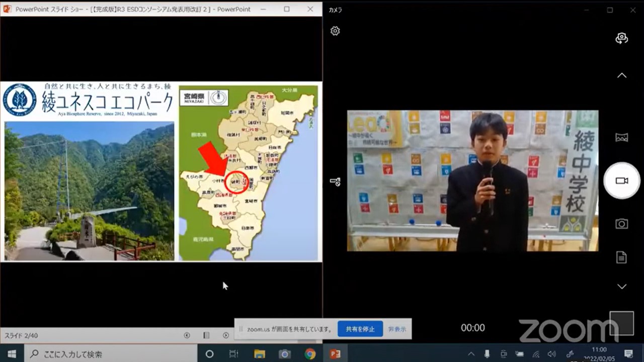Click the drag handle on the Zoom sharing bar
The height and width of the screenshot is (362, 644).
click(x=240, y=329)
